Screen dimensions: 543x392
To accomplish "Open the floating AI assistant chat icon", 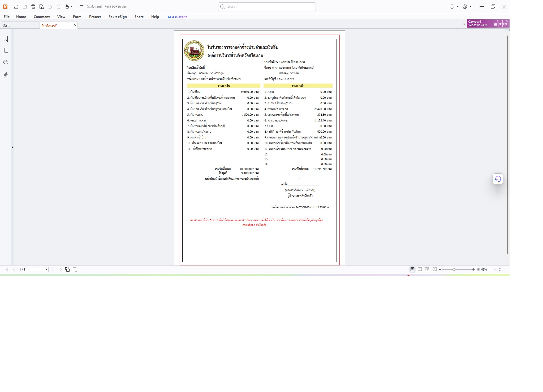I will pyautogui.click(x=498, y=179).
